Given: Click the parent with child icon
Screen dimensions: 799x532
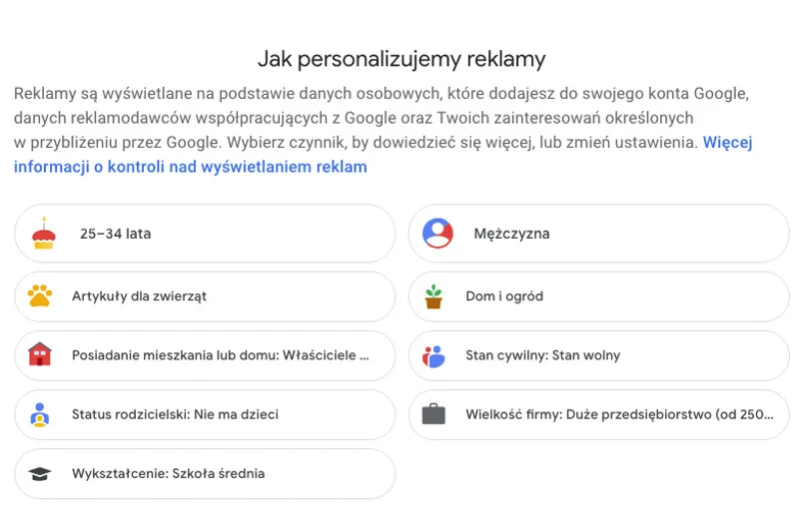Looking at the screenshot, I should (40, 414).
